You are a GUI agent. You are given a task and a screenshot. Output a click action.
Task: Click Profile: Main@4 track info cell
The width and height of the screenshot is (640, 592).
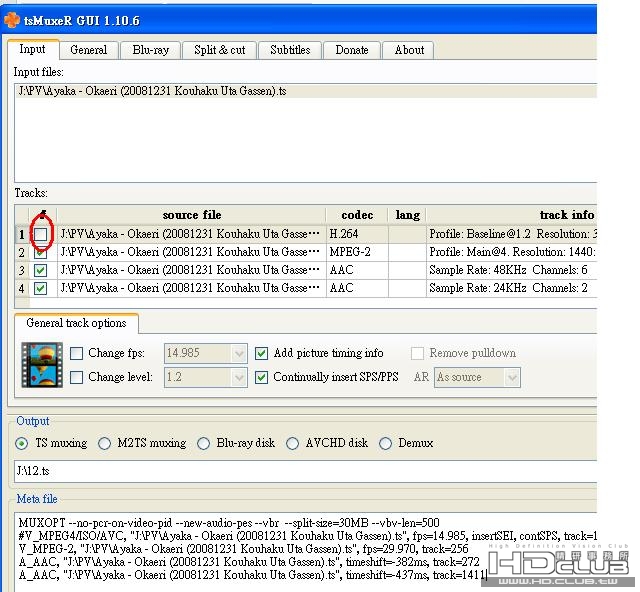coord(512,252)
